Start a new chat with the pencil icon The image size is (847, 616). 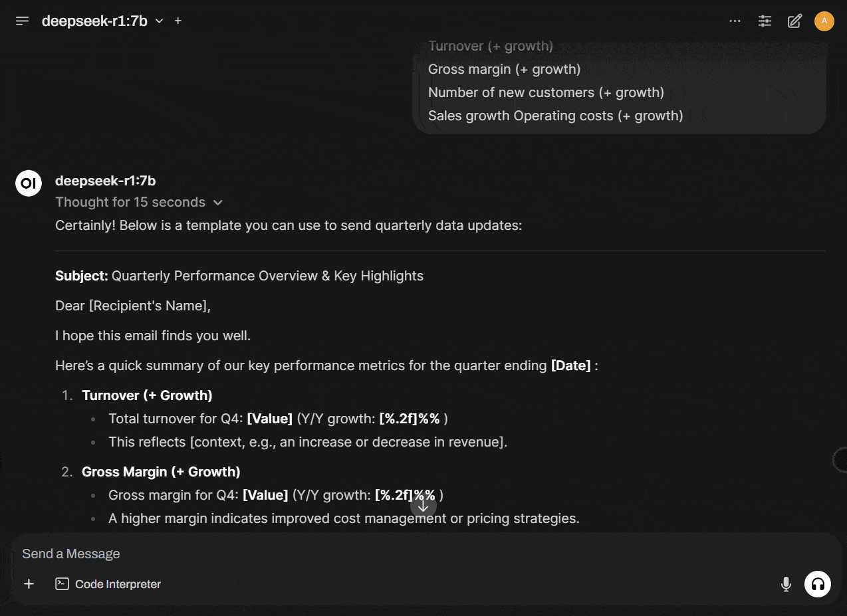[x=794, y=21]
